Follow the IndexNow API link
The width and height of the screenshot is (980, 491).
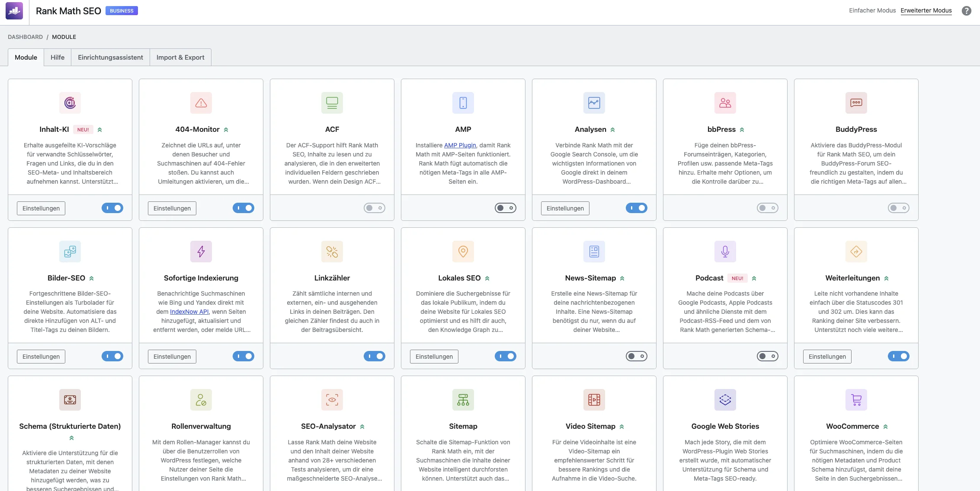coord(189,312)
